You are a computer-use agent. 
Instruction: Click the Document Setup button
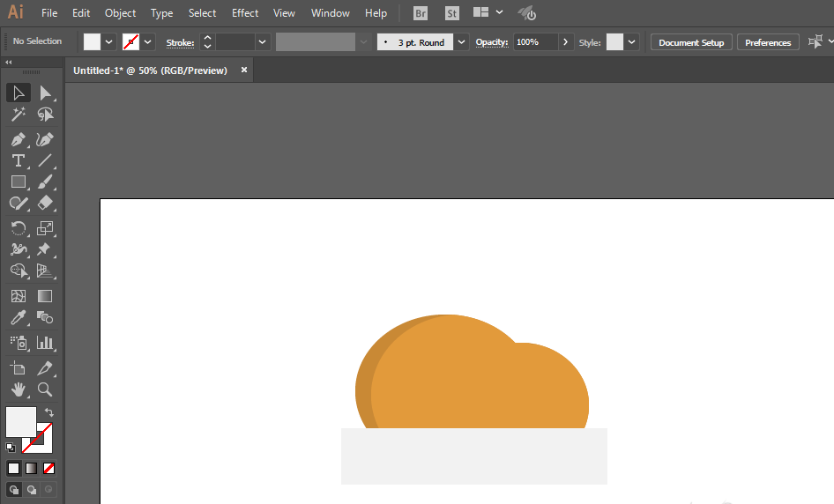691,42
